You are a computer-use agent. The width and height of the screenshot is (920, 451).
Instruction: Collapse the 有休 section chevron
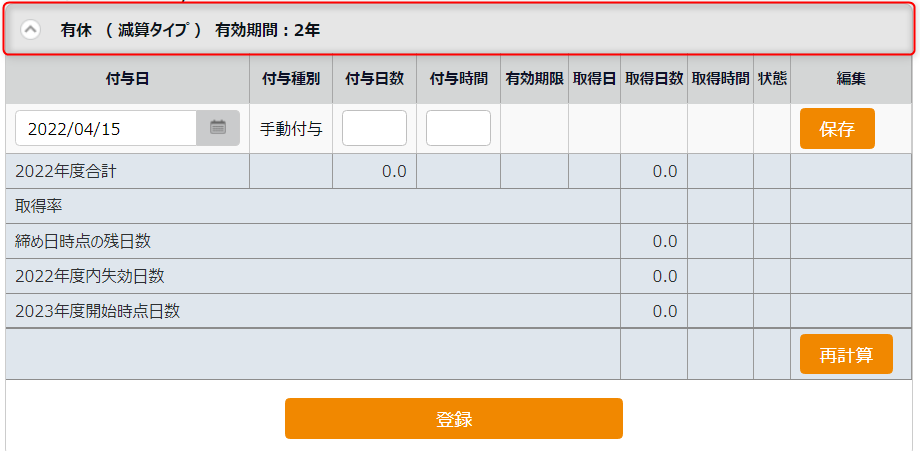(31, 30)
